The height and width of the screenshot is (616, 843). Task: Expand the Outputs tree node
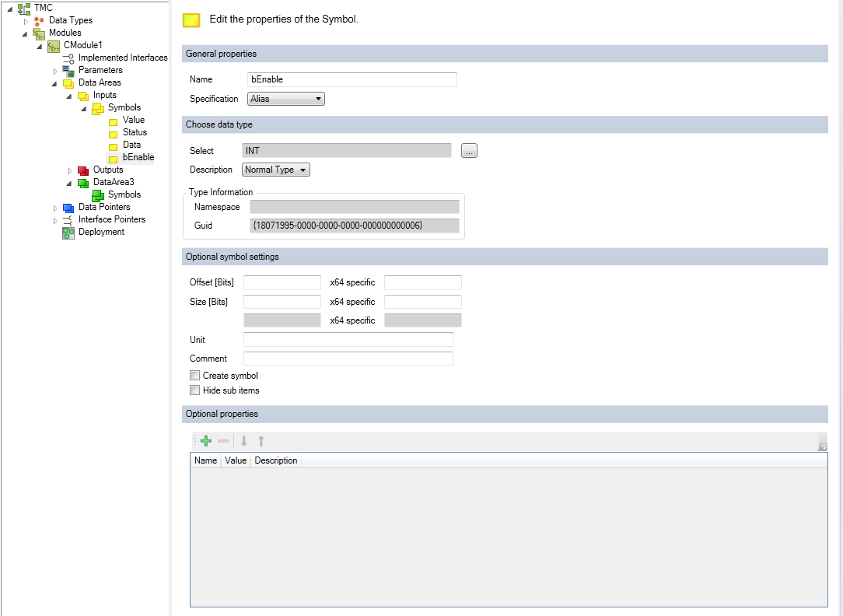point(70,171)
